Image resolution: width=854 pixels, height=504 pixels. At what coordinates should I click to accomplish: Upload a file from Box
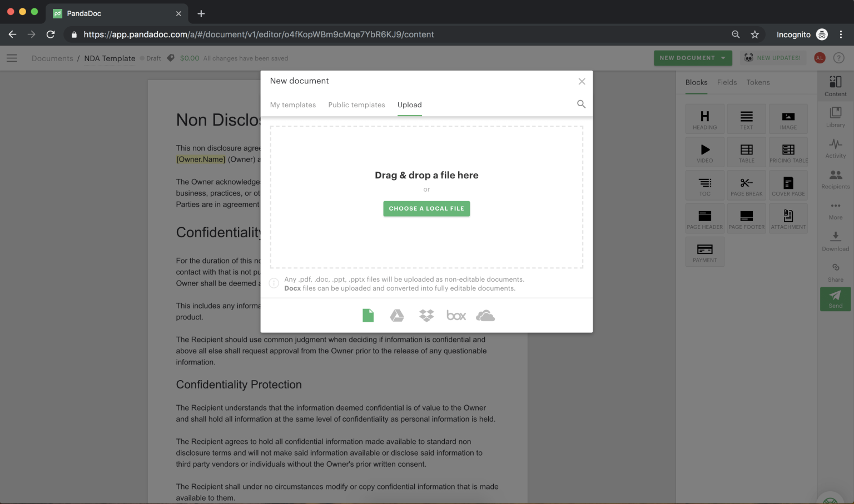point(456,315)
